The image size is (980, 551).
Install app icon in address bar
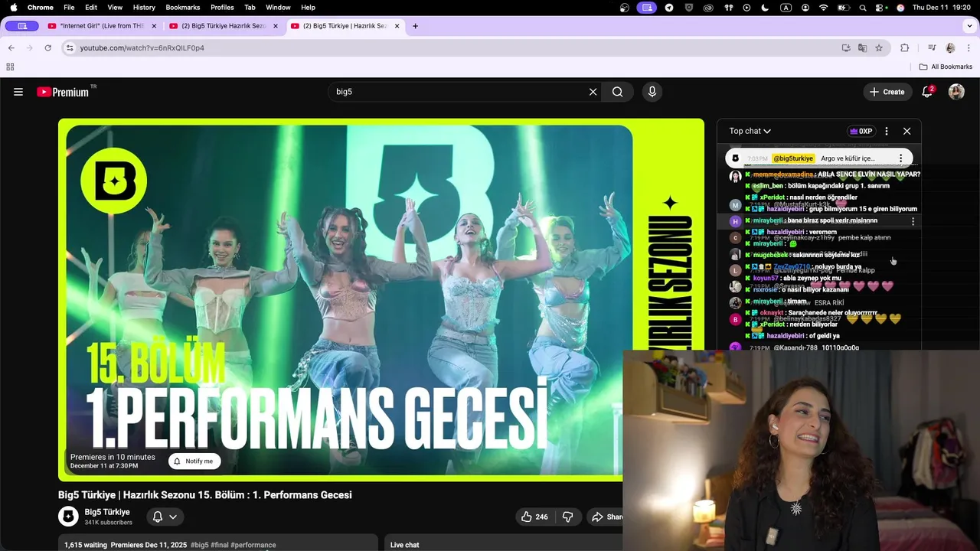coord(846,47)
